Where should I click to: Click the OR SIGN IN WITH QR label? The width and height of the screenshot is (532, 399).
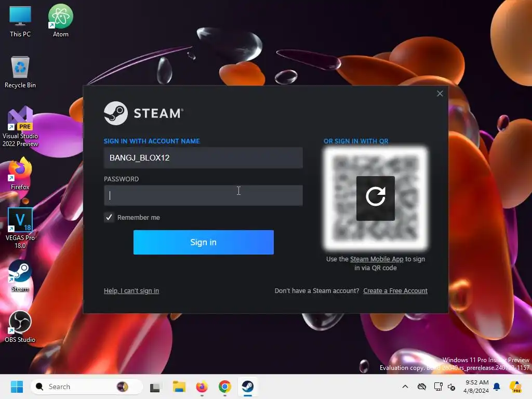point(356,141)
